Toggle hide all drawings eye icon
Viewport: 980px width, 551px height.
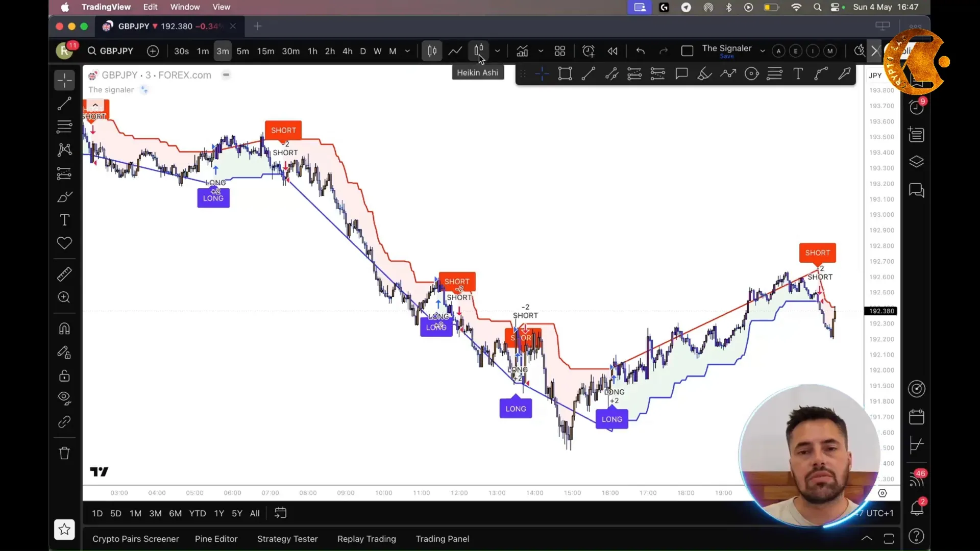click(64, 398)
